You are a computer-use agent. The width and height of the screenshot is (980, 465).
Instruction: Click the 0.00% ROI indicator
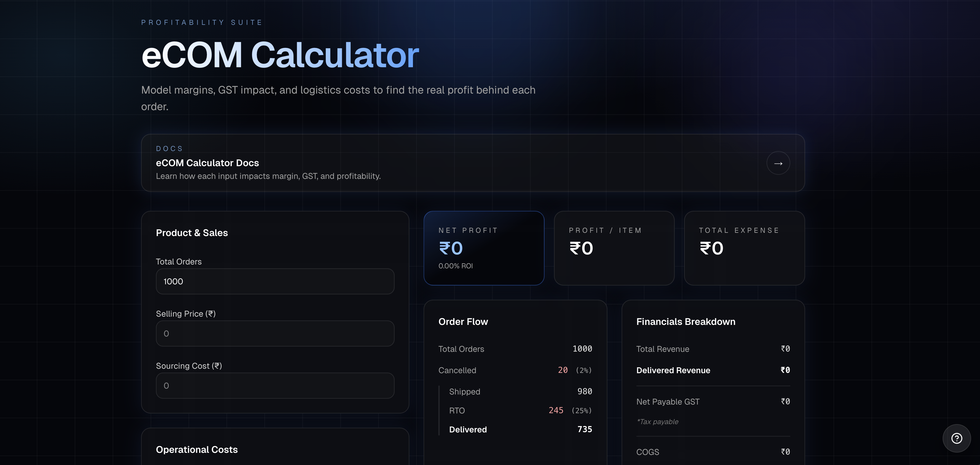coord(455,266)
